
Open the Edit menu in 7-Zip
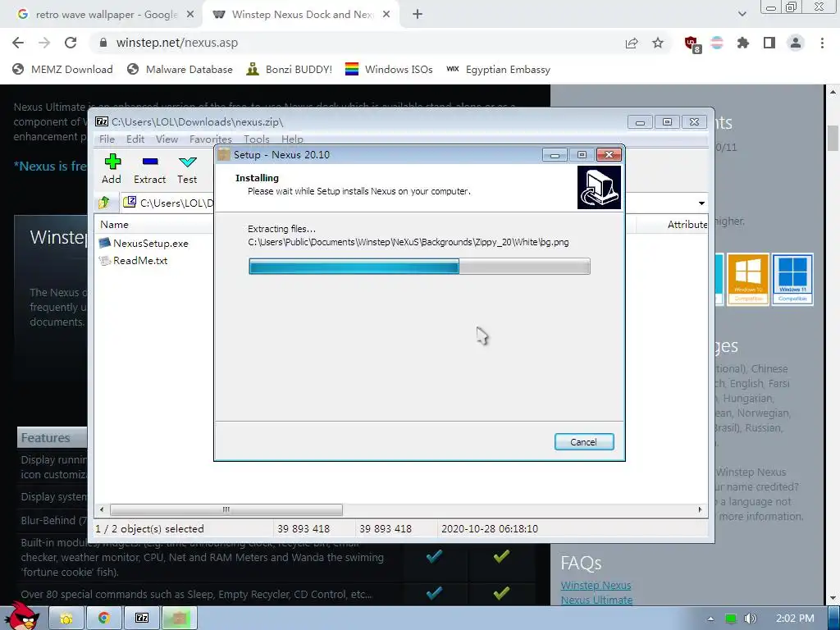[x=135, y=139]
